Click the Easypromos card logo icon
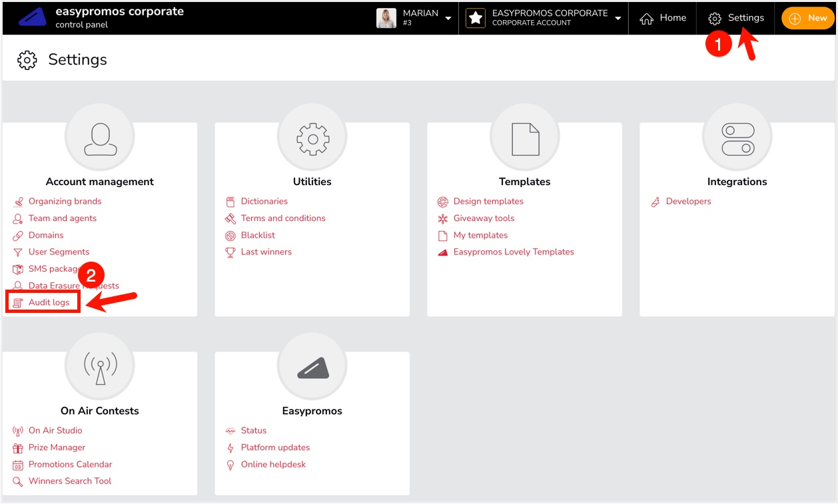 (312, 368)
